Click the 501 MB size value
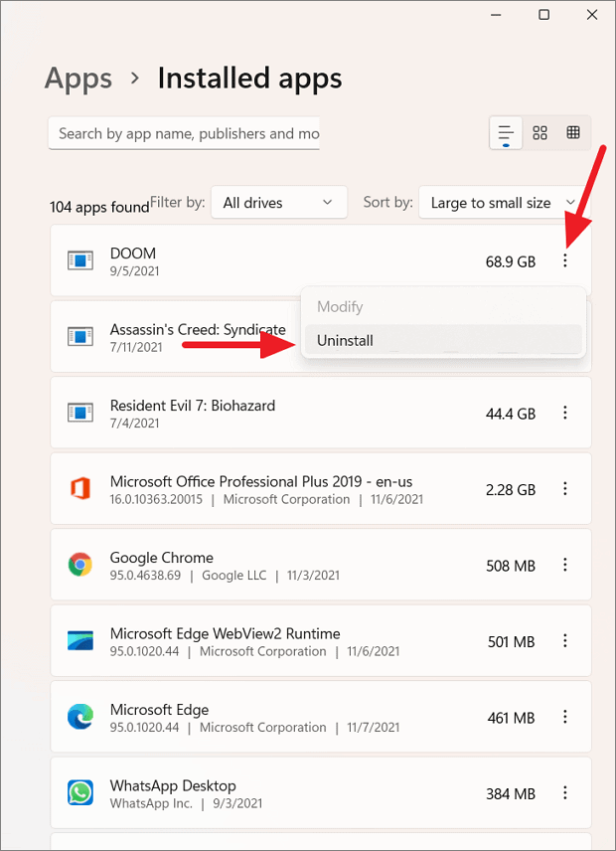This screenshot has width=616, height=851. [x=512, y=641]
